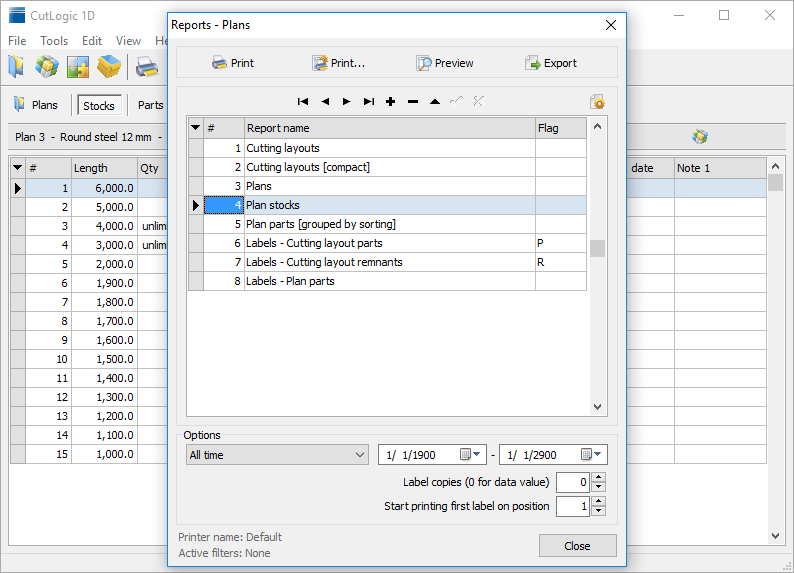Viewport: 794px width, 573px height.
Task: Switch to the Plans tab
Action: click(x=35, y=105)
